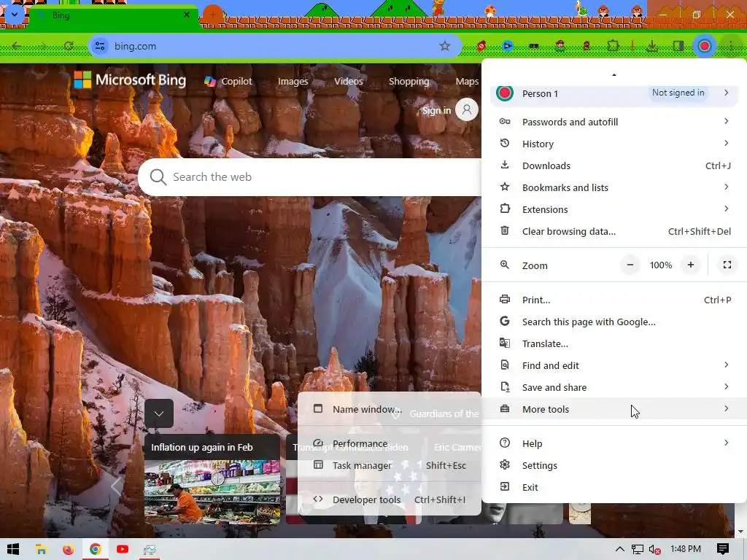Click the Search the web box

(309, 177)
